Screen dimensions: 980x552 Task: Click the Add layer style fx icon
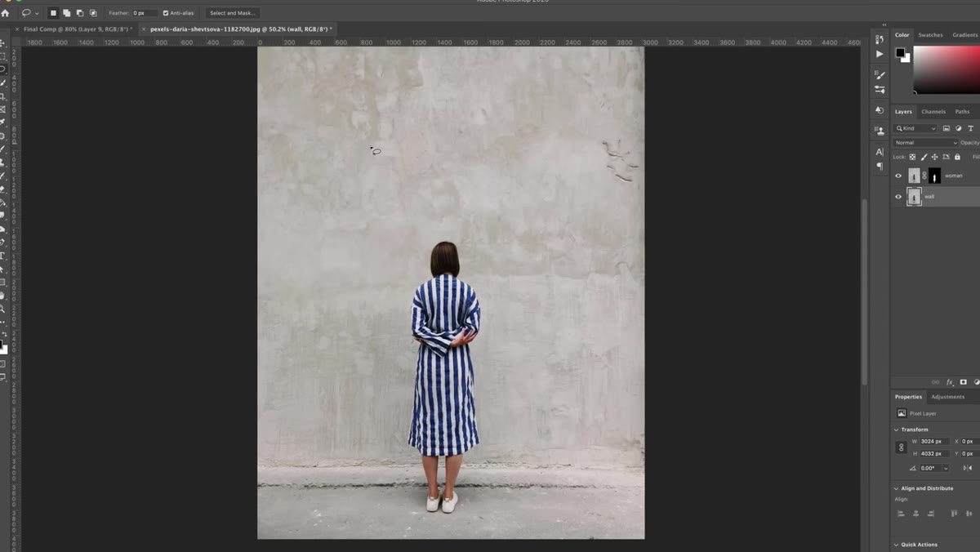click(x=950, y=382)
